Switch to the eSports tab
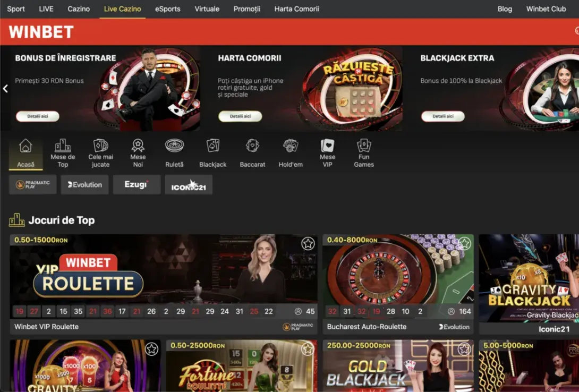Image resolution: width=579 pixels, height=392 pixels. [167, 9]
